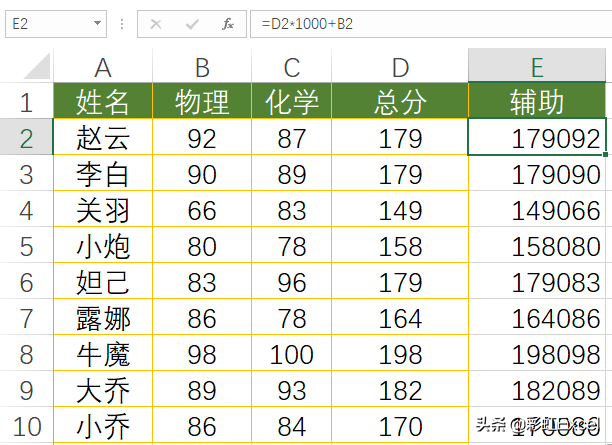Click 大乔's chemistry score 93
The width and height of the screenshot is (612, 445).
[292, 389]
